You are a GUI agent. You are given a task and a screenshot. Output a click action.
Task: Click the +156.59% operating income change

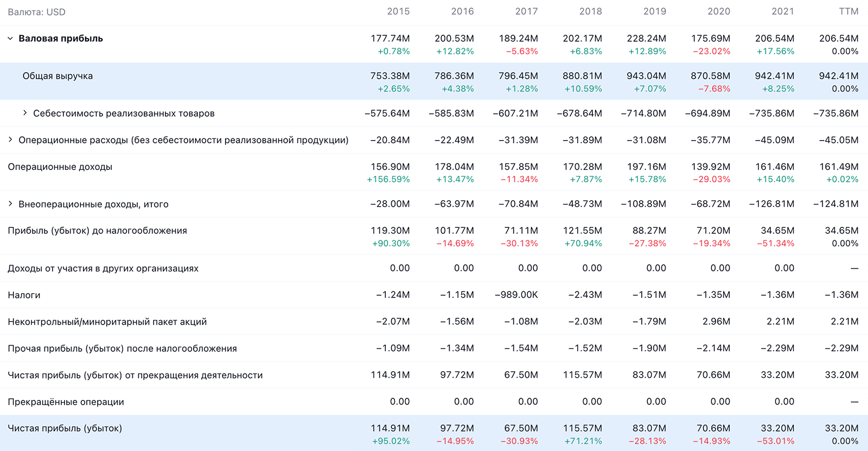[x=388, y=180]
